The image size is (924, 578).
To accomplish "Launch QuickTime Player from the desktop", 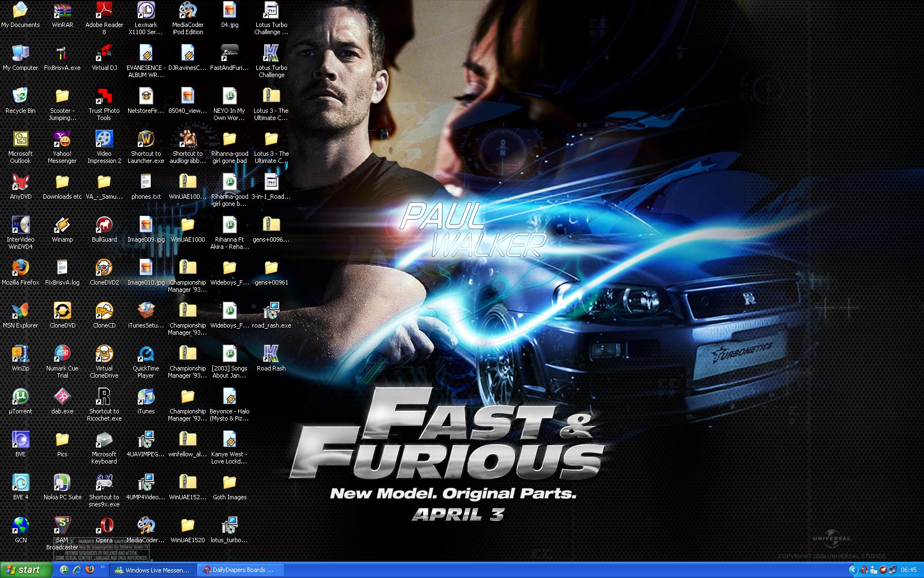I will (x=146, y=362).
